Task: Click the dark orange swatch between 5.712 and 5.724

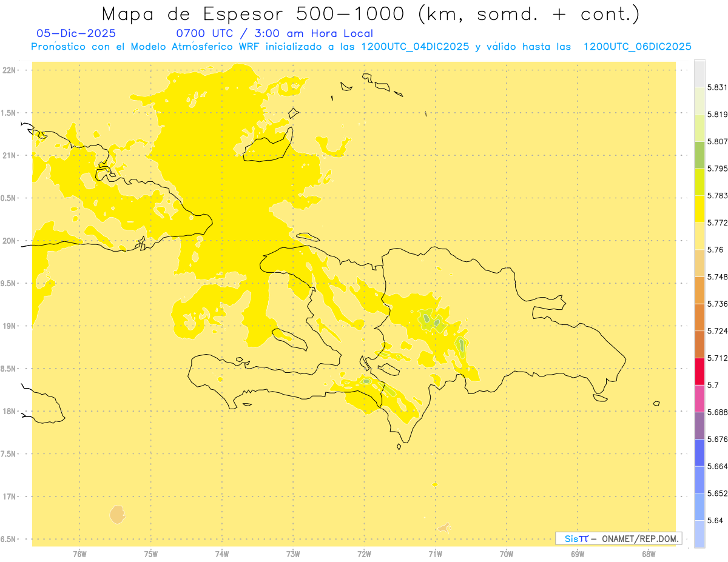Action: point(699,344)
